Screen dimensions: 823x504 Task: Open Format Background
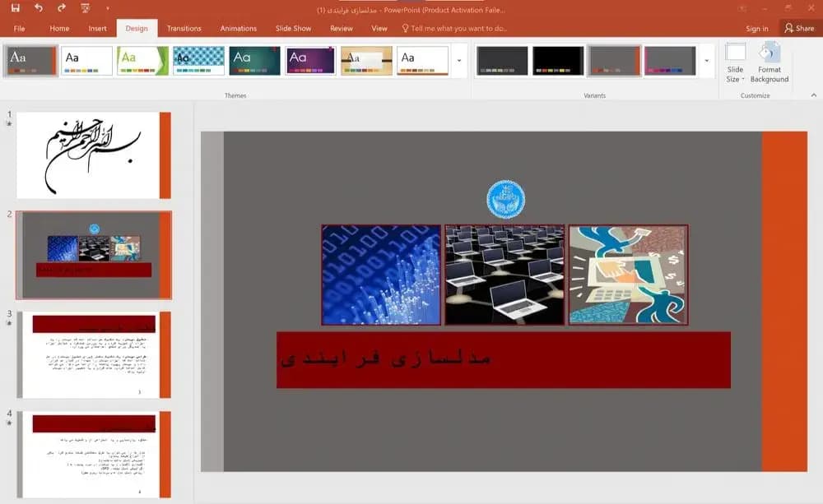tap(770, 63)
